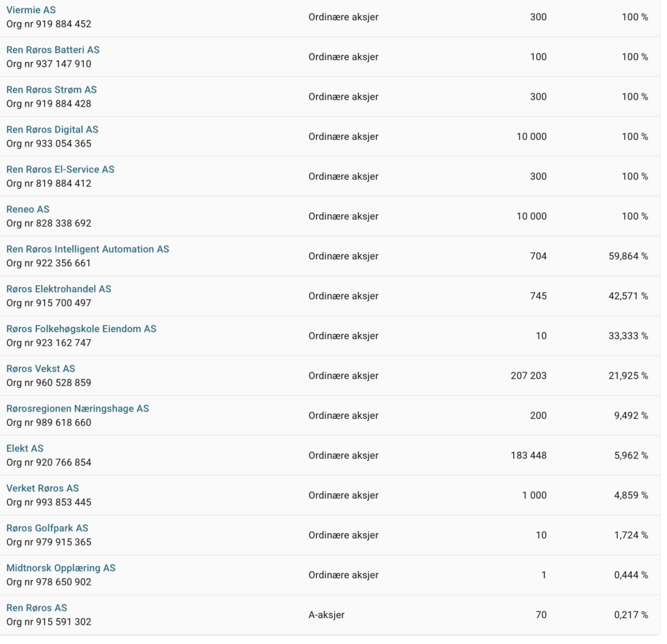Select the Røros Elektrohandel AS link
This screenshot has height=644, width=667.
(59, 288)
